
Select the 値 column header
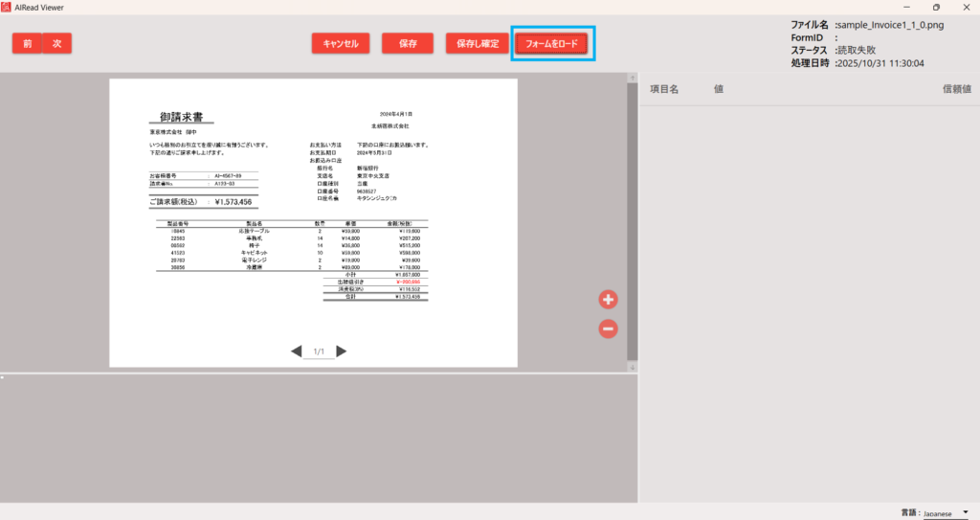tap(719, 89)
